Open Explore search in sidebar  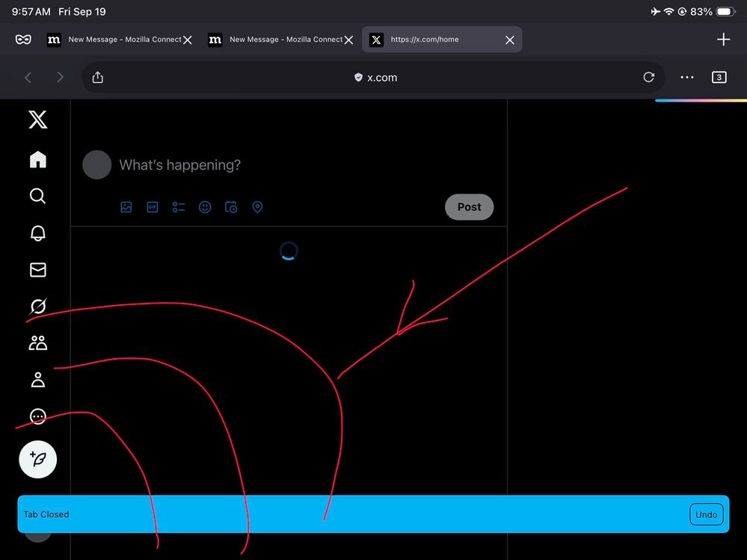37,196
